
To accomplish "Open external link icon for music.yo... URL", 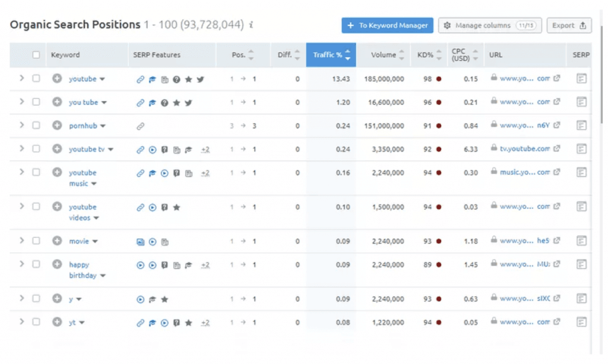I will coord(557,172).
